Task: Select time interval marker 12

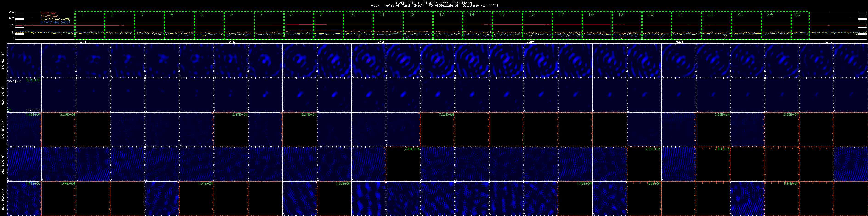Action: pos(412,14)
